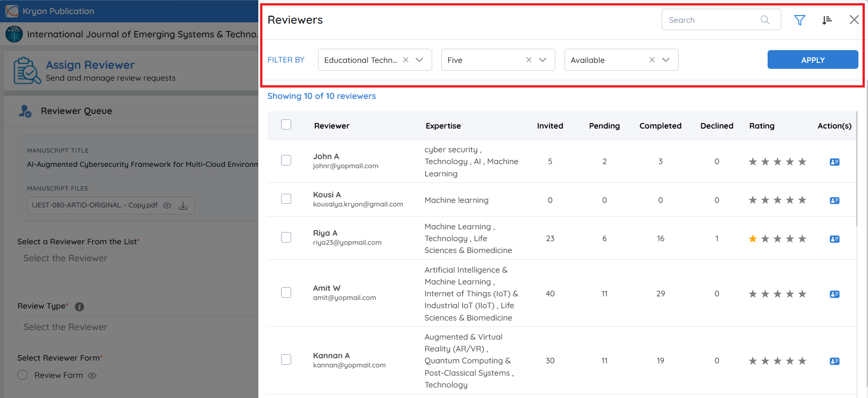Click the sort order icon

pyautogui.click(x=827, y=20)
